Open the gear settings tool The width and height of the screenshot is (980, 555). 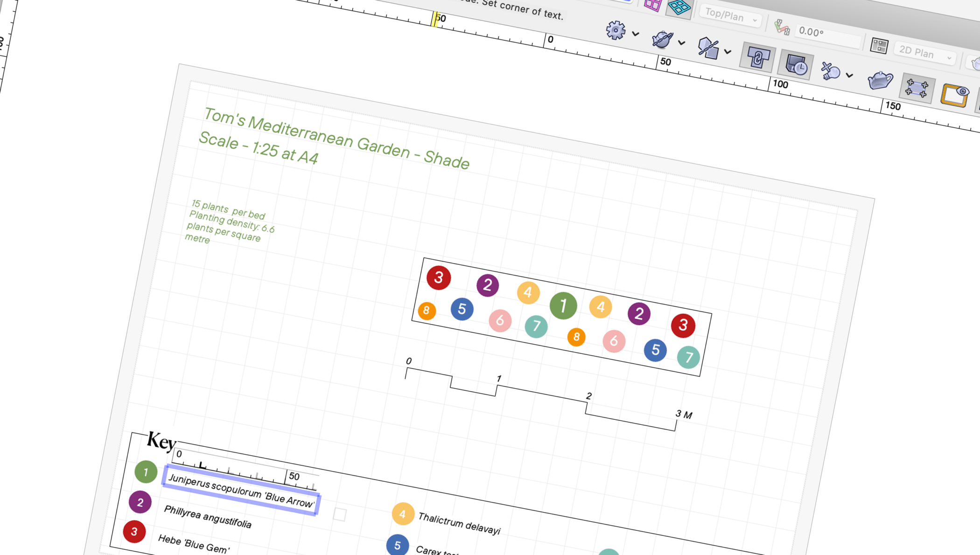(x=616, y=30)
